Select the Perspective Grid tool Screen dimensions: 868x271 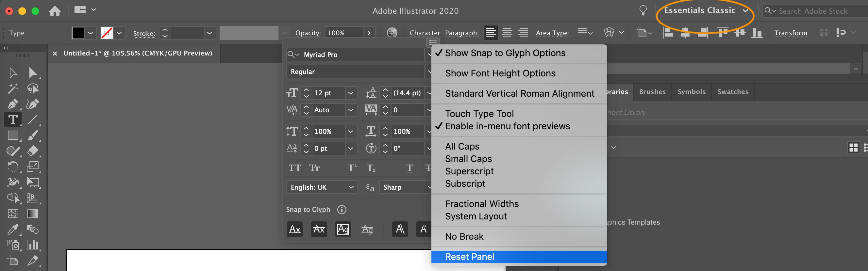pos(33,198)
